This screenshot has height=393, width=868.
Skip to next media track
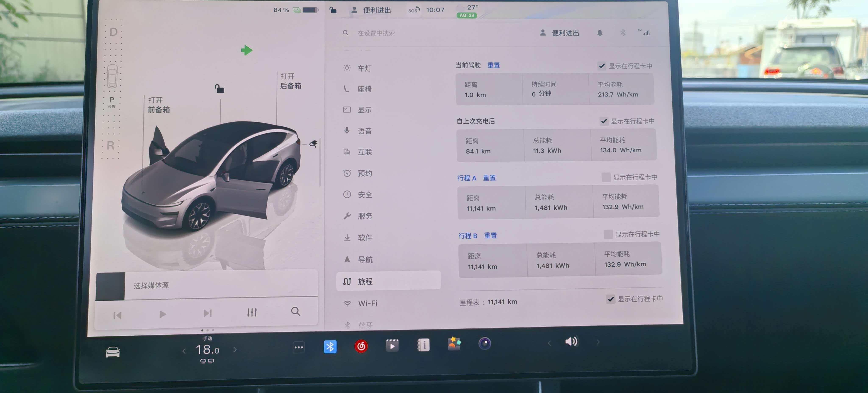point(207,313)
